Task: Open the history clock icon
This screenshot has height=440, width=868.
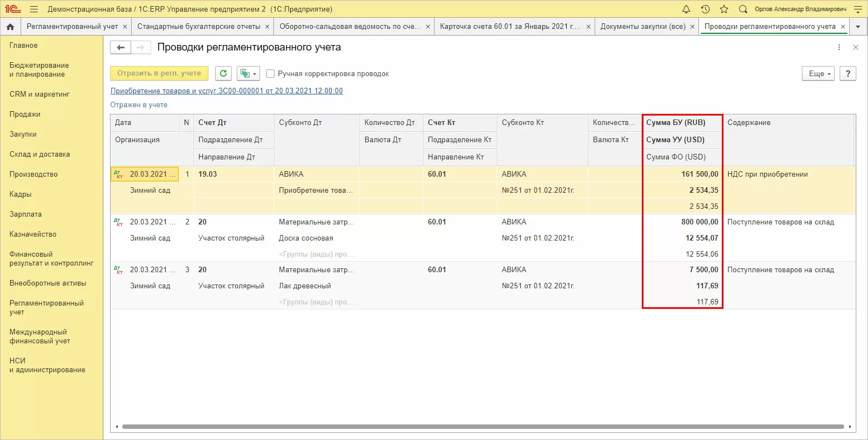Action: 705,9
